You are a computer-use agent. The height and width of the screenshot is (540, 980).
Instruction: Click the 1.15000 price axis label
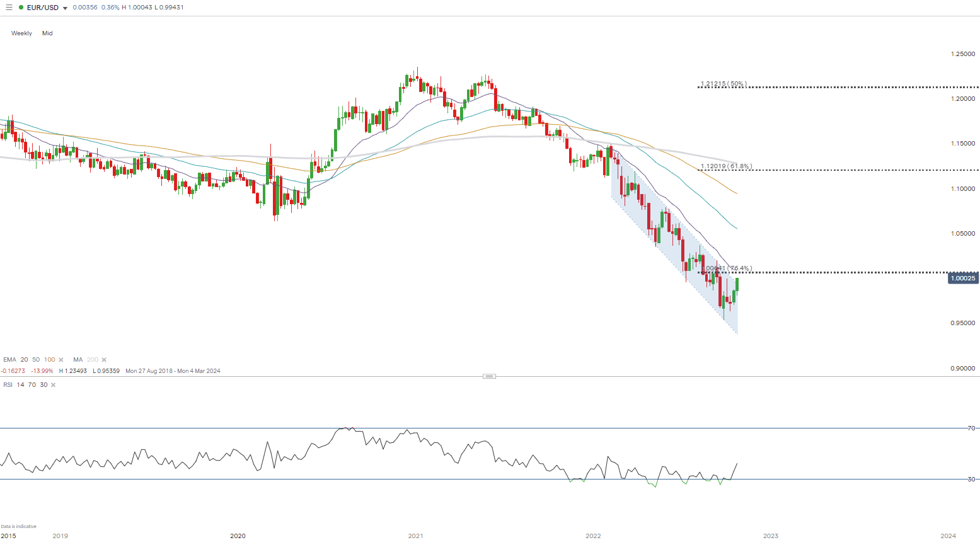click(963, 144)
